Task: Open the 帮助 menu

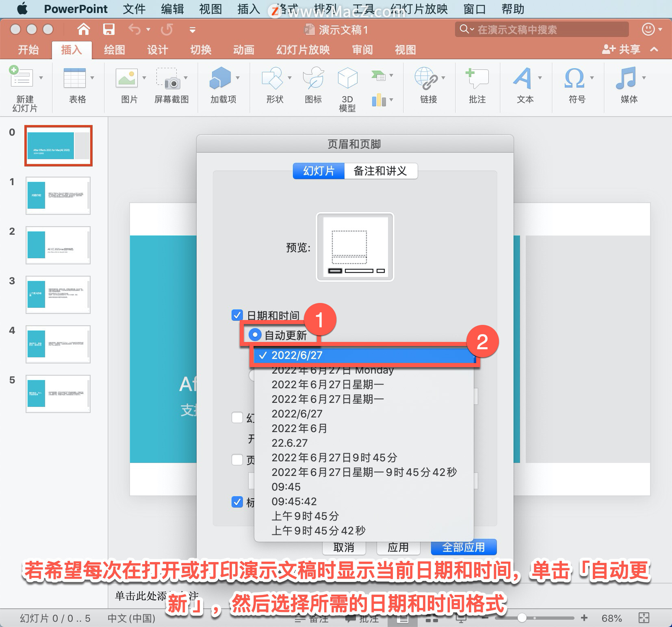Action: [513, 9]
